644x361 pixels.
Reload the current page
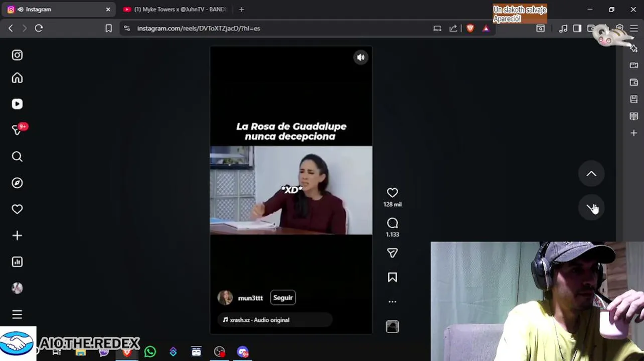point(39,29)
